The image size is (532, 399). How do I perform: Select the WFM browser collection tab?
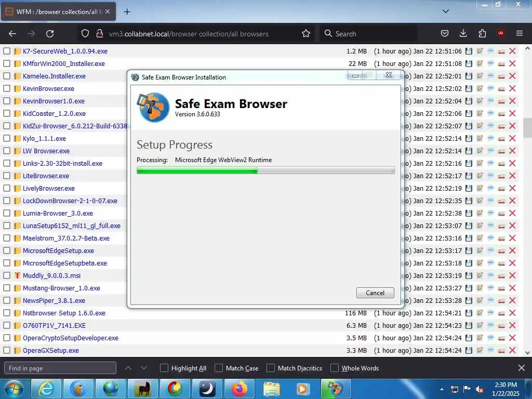tap(58, 12)
